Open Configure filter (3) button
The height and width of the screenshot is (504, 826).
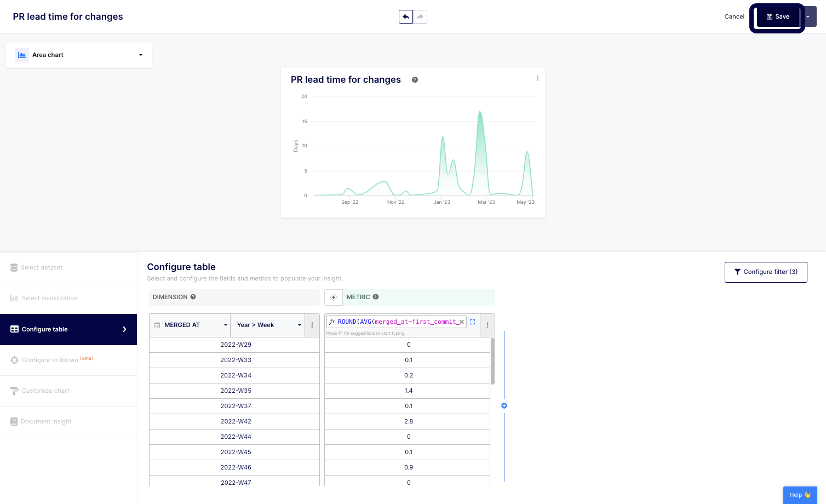pyautogui.click(x=765, y=272)
